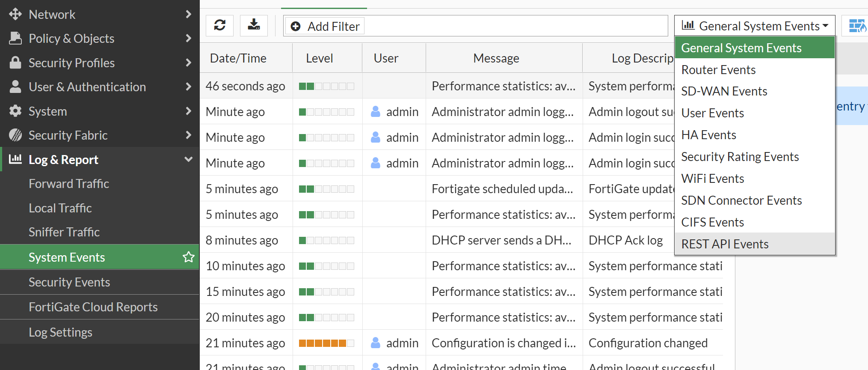Screen dimensions: 868x370
Task: Click the System gear icon in sidebar
Action: click(15, 111)
